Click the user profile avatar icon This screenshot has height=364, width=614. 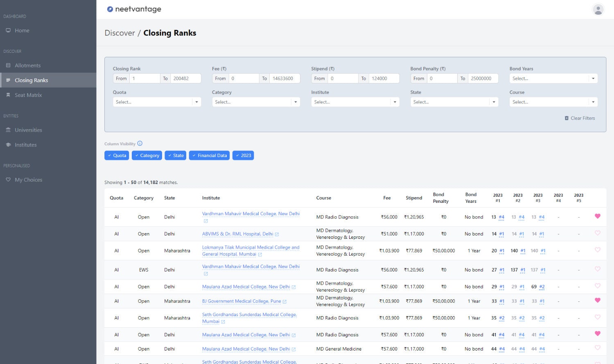(x=598, y=9)
